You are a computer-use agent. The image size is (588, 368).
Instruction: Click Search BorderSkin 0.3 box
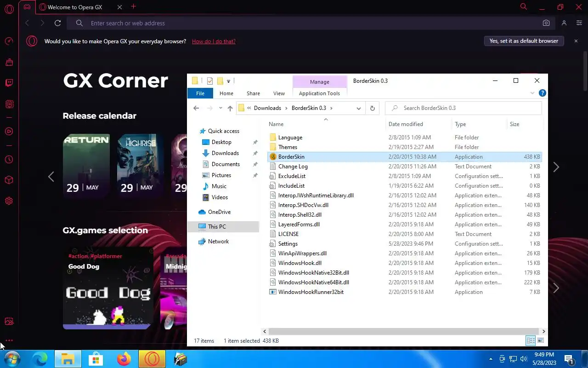tap(464, 108)
